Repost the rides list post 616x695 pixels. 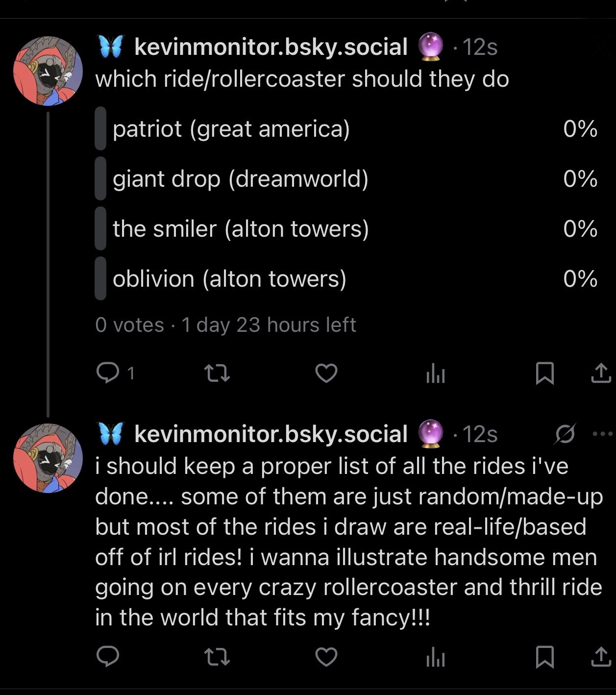pos(217,657)
